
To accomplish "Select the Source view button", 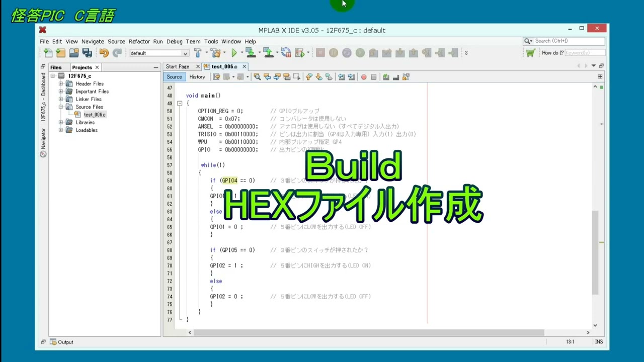I will pyautogui.click(x=174, y=77).
